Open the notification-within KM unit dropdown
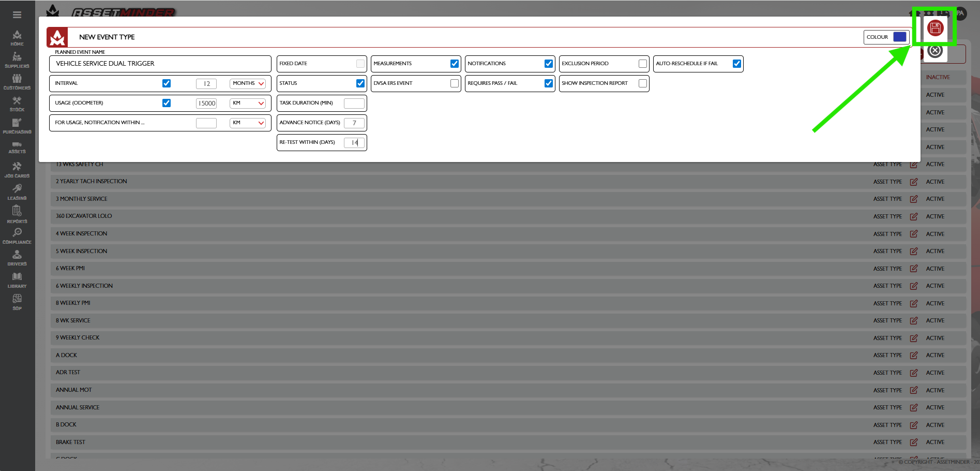This screenshot has height=471, width=980. (x=248, y=123)
